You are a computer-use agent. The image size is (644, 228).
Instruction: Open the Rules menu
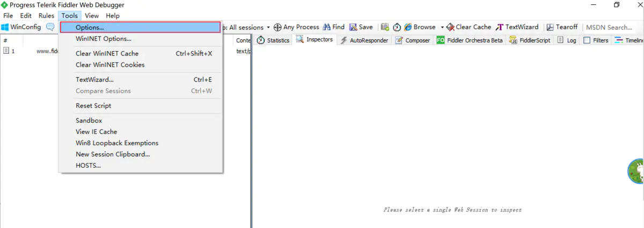tap(46, 16)
